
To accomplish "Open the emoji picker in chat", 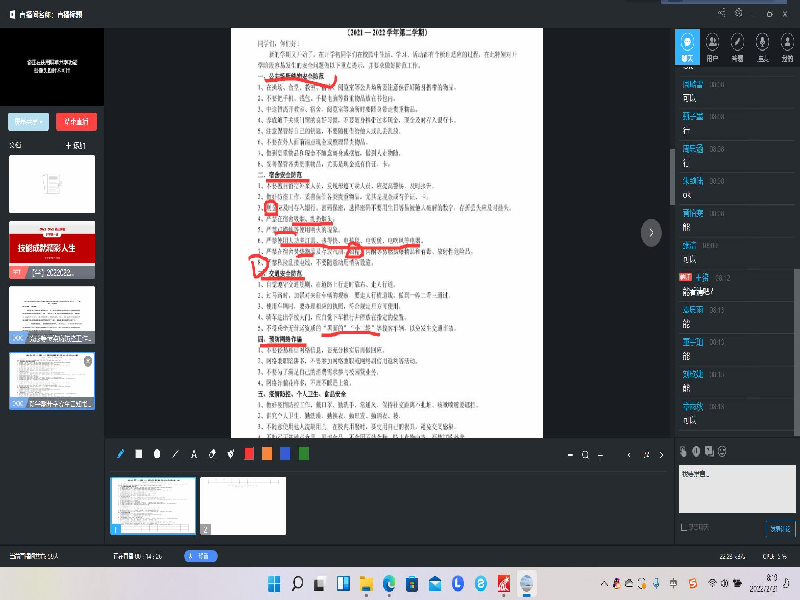I will (721, 452).
